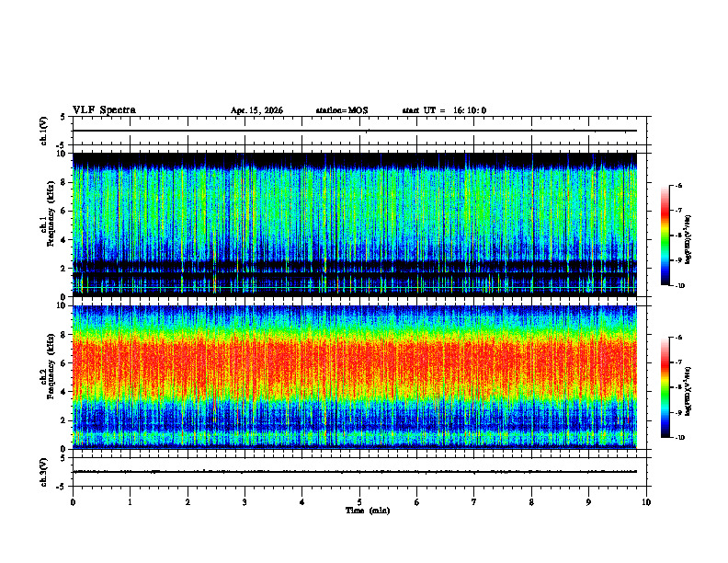Click the "-10" label on ch.2 colorbar

[679, 438]
